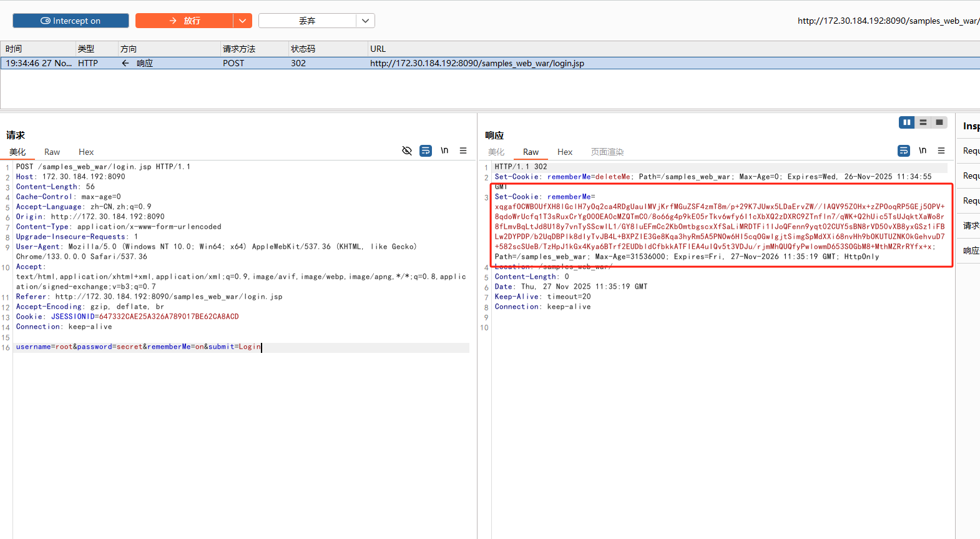Click the \n newline icon in request panel
Image resolution: width=980 pixels, height=539 pixels.
click(444, 151)
